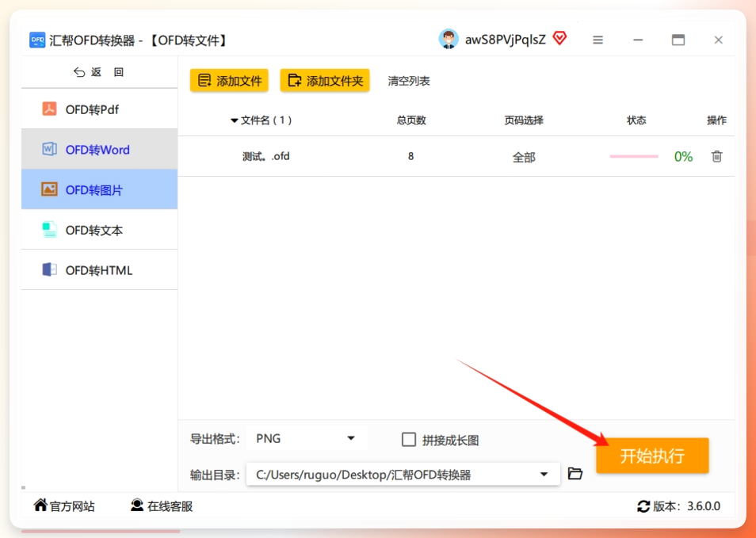Go to OFD转HTML tab
This screenshot has width=756, height=538.
(x=99, y=269)
